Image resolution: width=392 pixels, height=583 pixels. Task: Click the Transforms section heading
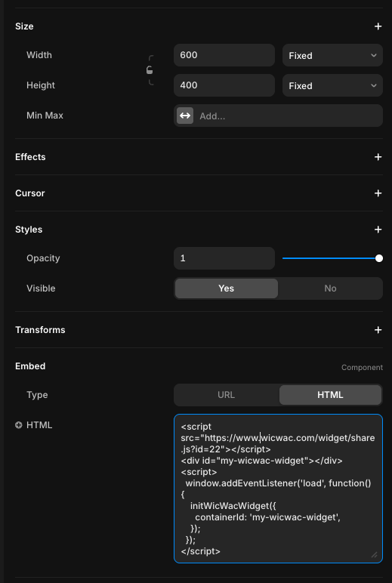(40, 330)
